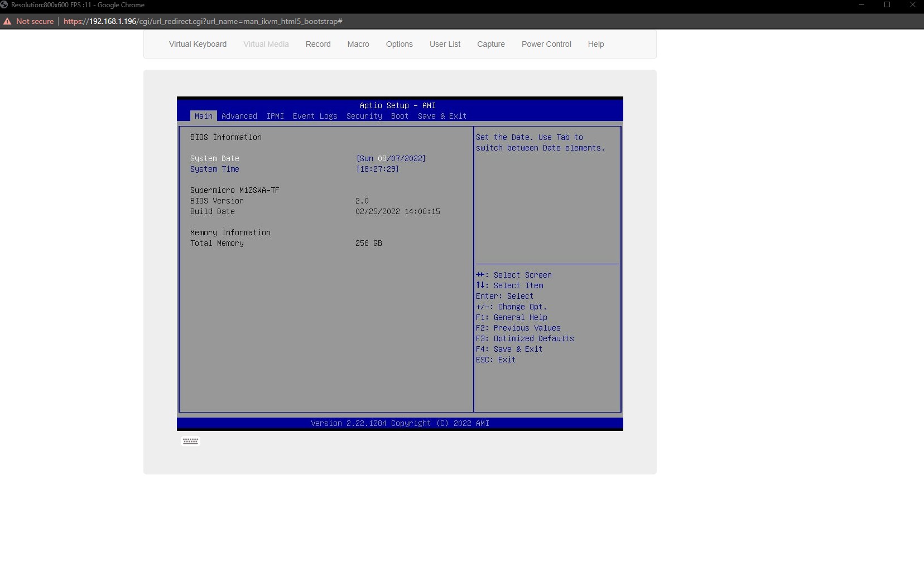Image resolution: width=924 pixels, height=562 pixels.
Task: Click the System Date value field
Action: [x=391, y=158]
